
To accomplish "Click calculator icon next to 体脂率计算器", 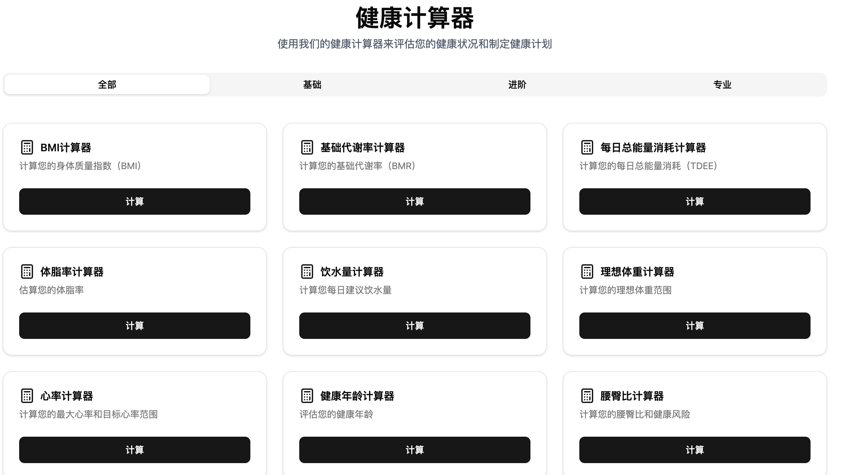I will pos(27,272).
